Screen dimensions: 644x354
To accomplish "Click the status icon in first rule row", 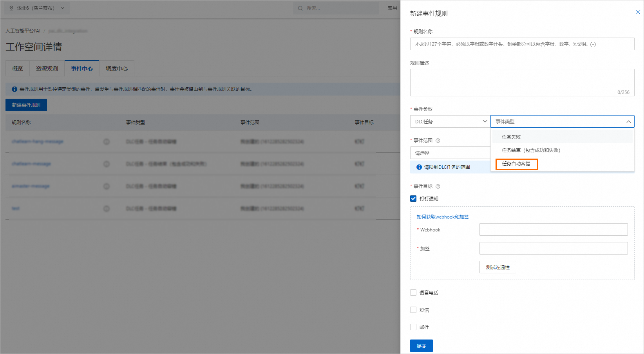I will point(107,141).
